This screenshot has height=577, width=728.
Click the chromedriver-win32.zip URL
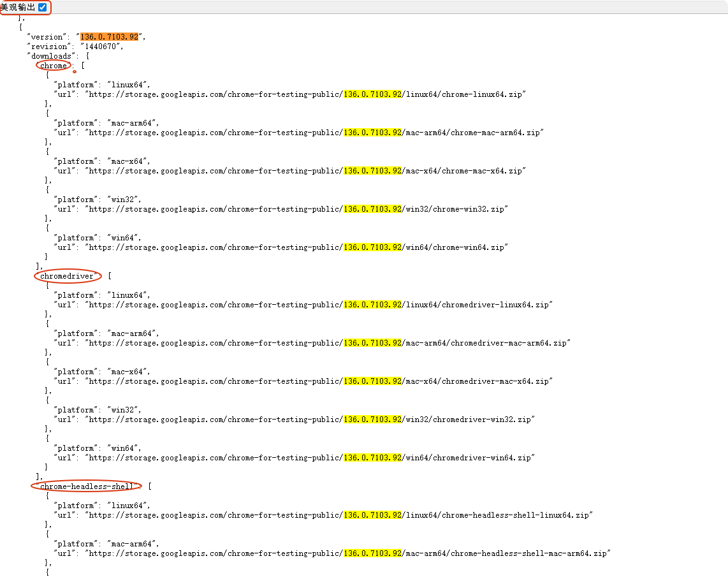click(310, 420)
